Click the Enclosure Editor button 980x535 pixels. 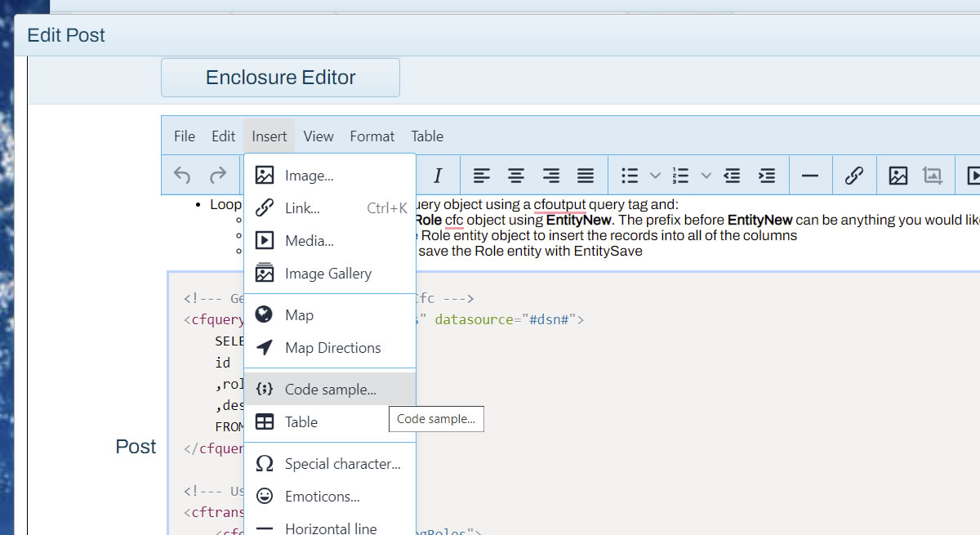coord(280,78)
